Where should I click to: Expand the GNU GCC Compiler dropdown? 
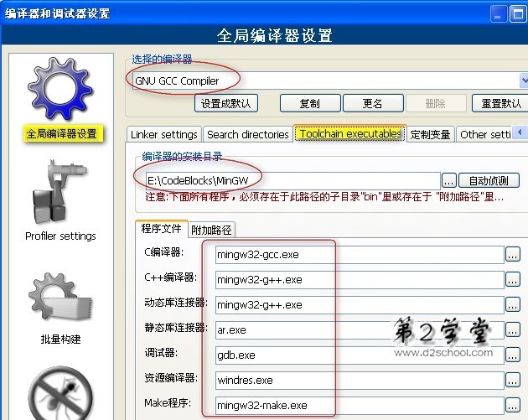click(x=524, y=80)
